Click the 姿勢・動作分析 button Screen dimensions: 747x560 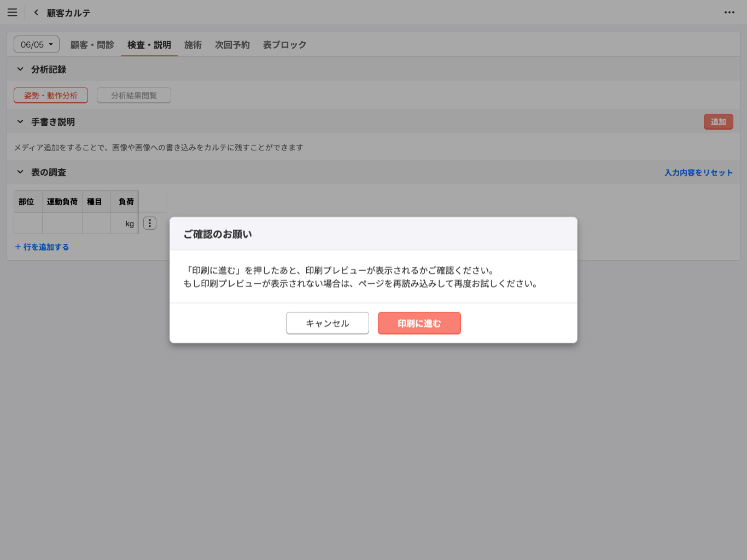tap(51, 95)
